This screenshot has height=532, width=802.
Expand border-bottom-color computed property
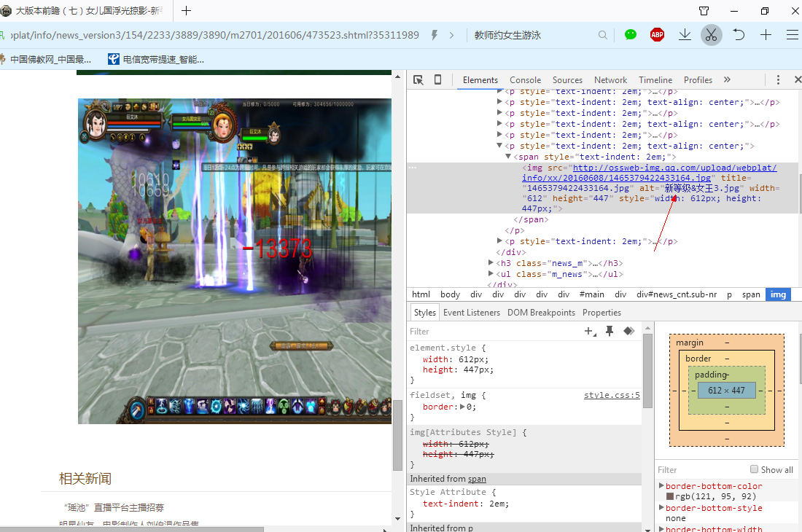point(661,485)
